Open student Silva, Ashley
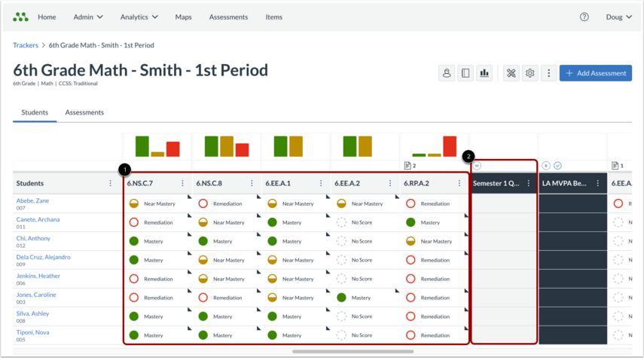644x358 pixels. pyautogui.click(x=32, y=314)
